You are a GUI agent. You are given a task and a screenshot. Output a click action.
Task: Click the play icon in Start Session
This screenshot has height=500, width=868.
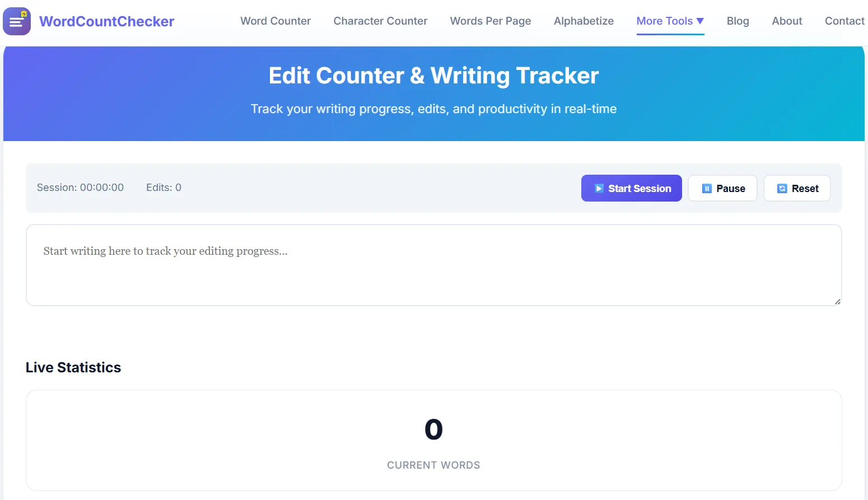(599, 189)
